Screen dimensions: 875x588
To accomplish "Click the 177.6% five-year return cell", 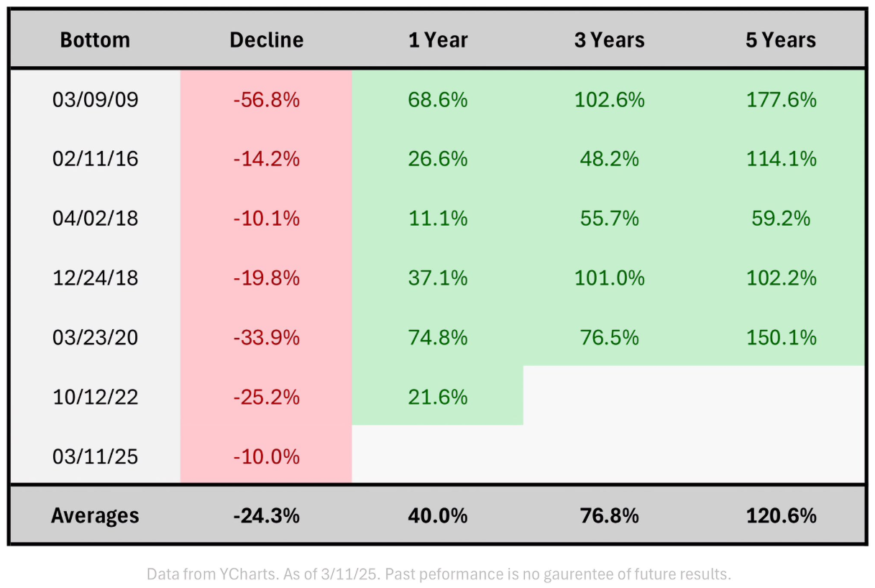I will [781, 99].
